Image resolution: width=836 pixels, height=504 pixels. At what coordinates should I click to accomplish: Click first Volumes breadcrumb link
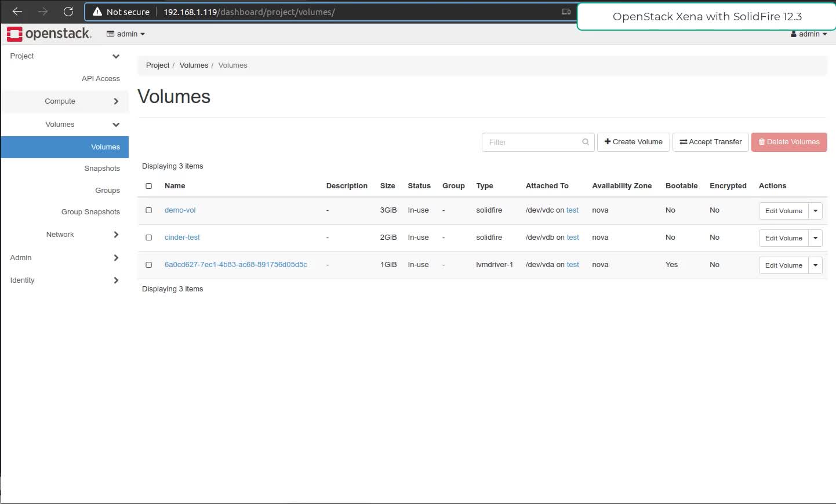(194, 65)
